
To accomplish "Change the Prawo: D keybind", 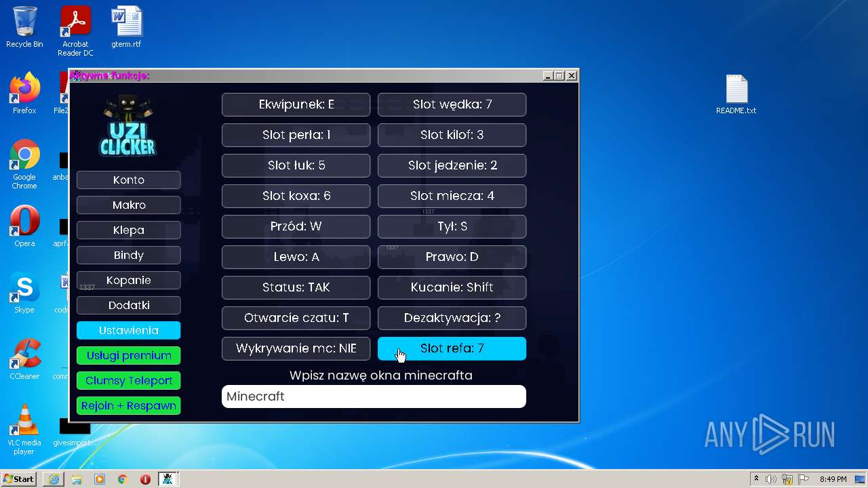I will click(452, 257).
